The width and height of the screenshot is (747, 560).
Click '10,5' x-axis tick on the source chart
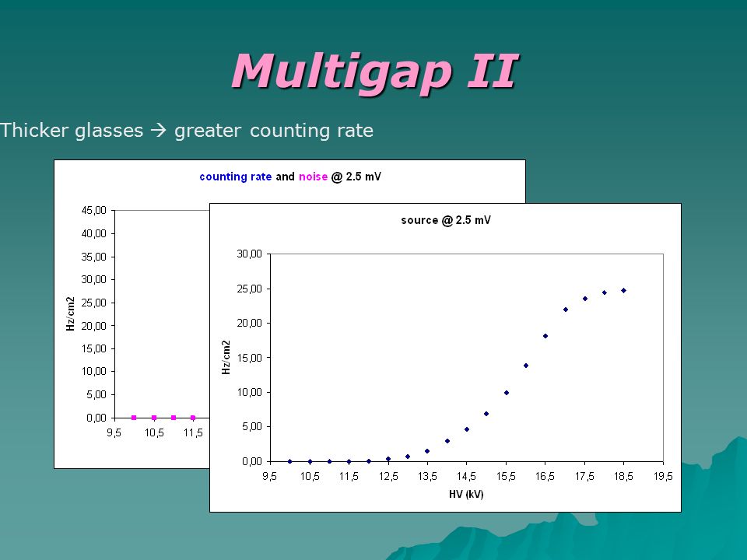tap(310, 476)
